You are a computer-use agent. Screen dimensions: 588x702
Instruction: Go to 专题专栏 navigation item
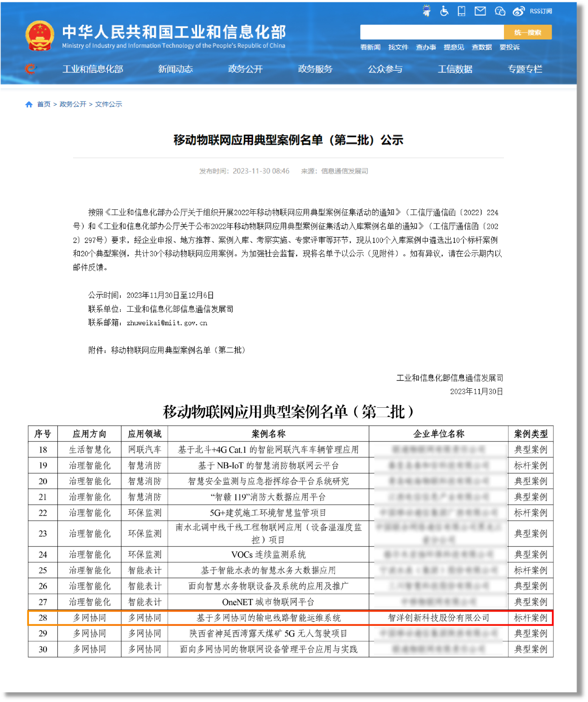coord(525,69)
